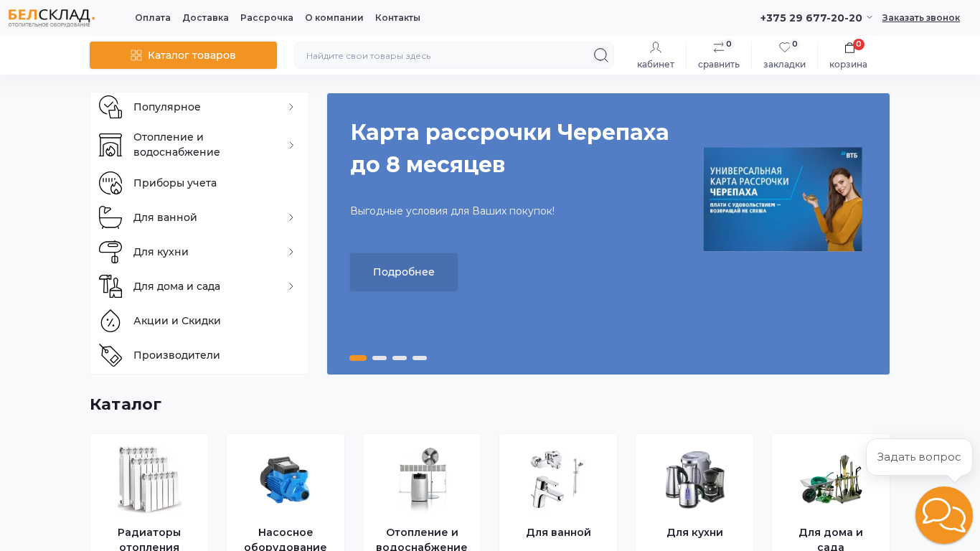Screen dimensions: 980x551
Task: Open the Для кухни catalog card
Action: point(694,493)
